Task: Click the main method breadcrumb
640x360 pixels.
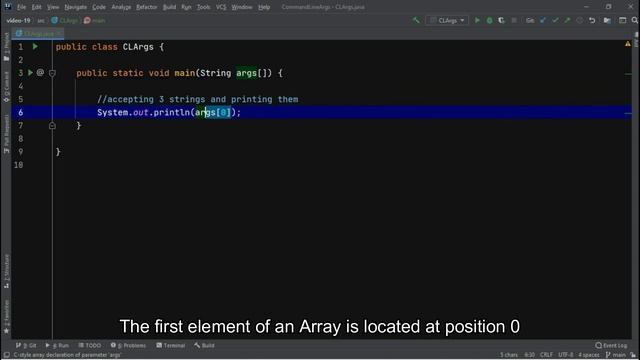Action: (95, 20)
